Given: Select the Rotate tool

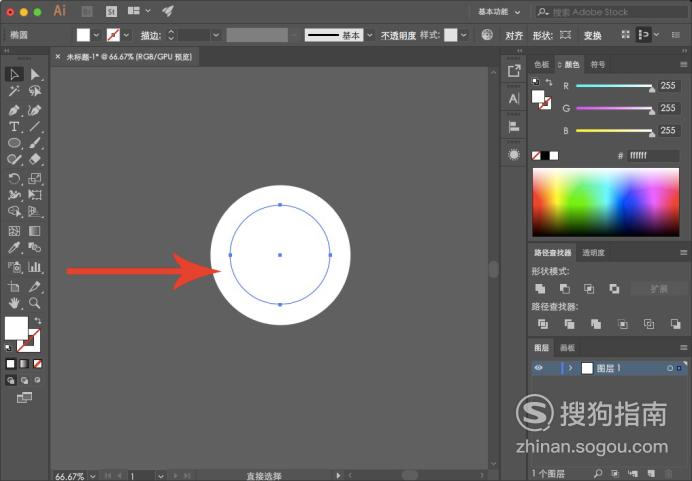Looking at the screenshot, I should pyautogui.click(x=14, y=178).
